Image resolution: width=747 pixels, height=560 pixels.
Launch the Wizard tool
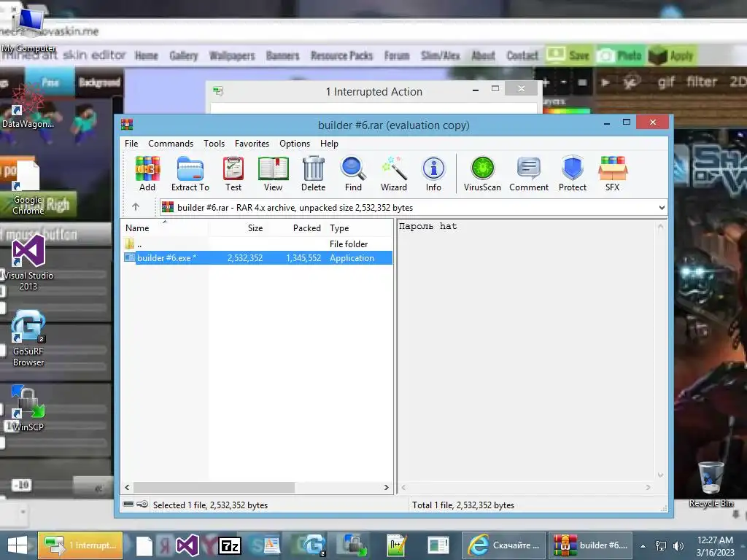pyautogui.click(x=394, y=174)
